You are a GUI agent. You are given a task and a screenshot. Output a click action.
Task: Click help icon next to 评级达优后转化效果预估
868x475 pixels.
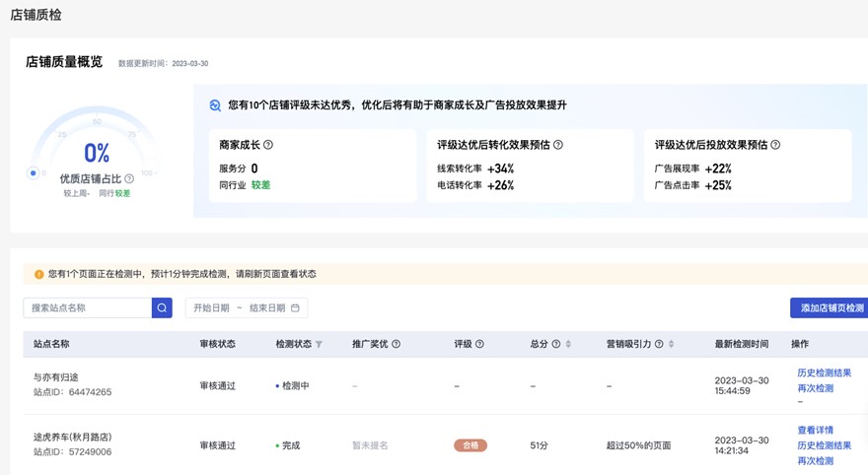click(x=558, y=145)
